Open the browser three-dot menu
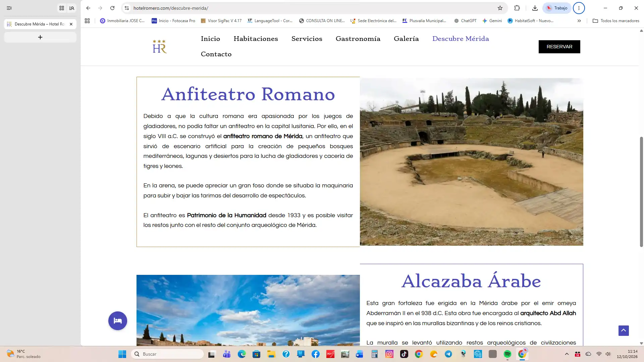 point(579,8)
